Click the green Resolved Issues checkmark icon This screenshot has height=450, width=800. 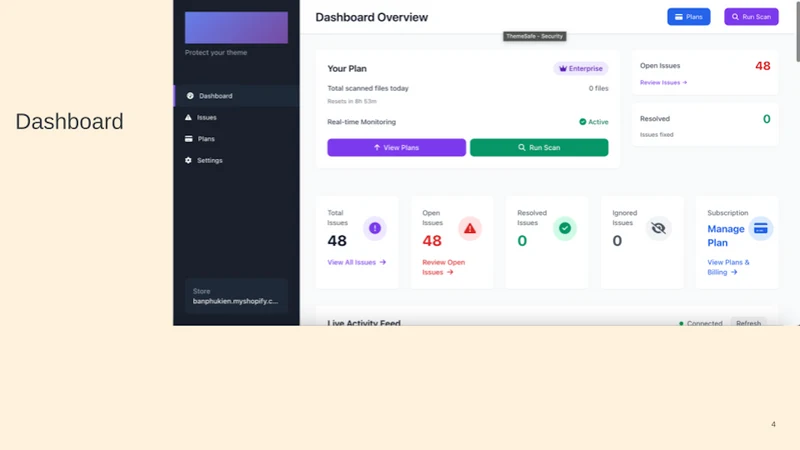coord(565,228)
